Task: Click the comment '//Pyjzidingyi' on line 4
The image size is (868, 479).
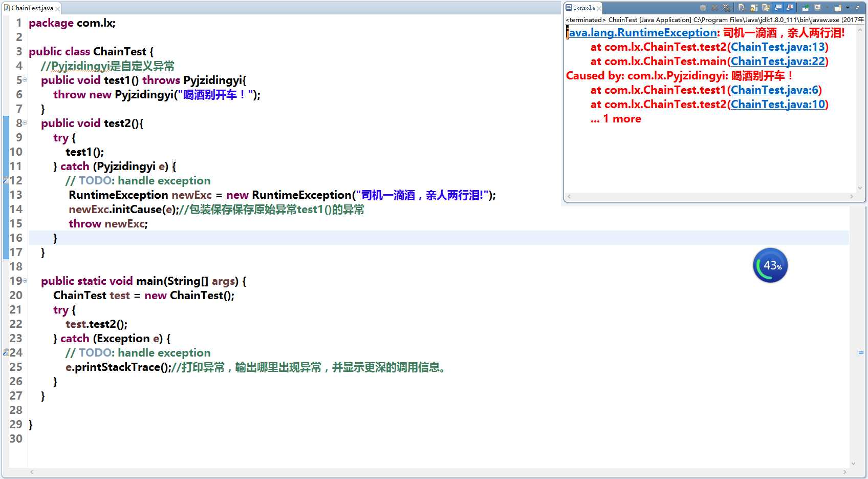Action: click(x=75, y=66)
